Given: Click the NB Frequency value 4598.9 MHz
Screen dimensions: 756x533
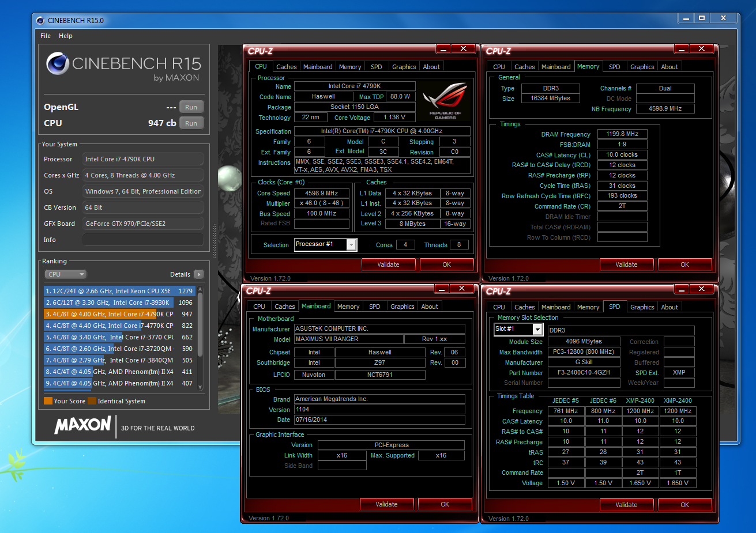Looking at the screenshot, I should tap(665, 108).
